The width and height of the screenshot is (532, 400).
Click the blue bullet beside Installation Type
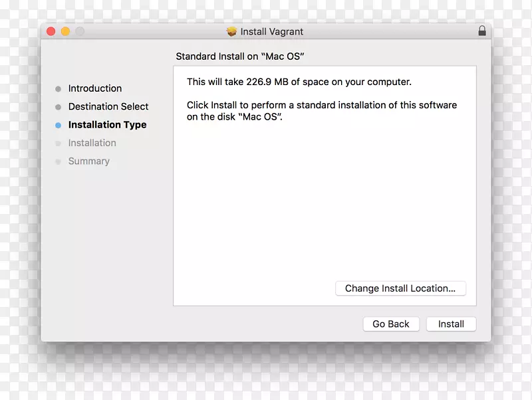[x=60, y=124]
